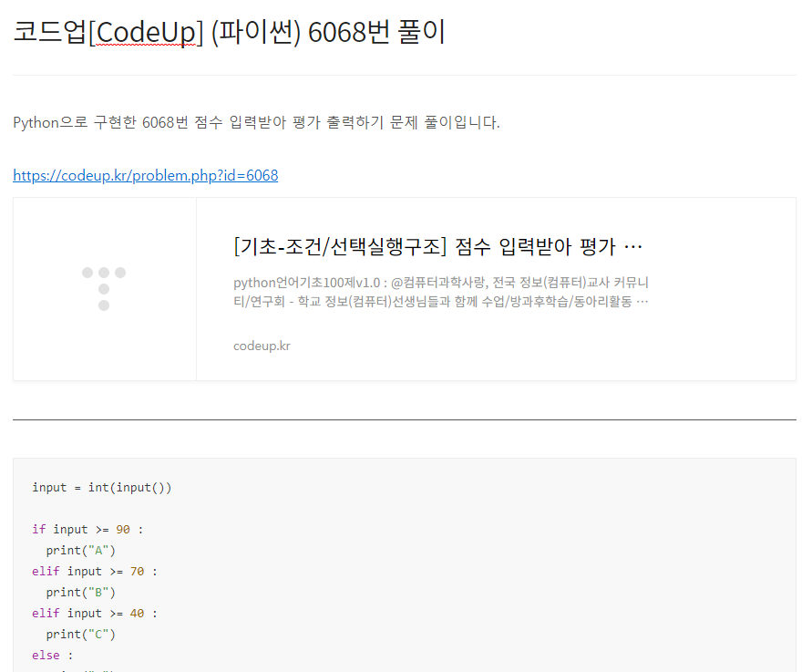Click the code line if input >= 90 :
Screen dimensions: 812x672
[87, 530]
